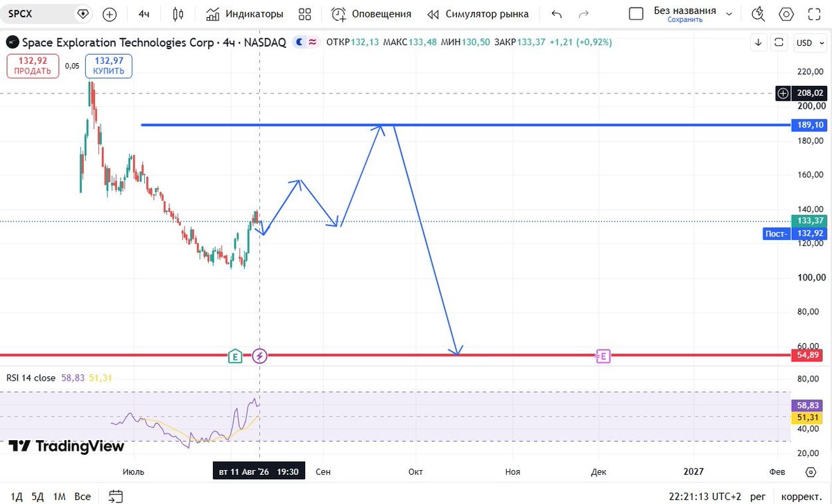Click the 133,37 current price label
This screenshot has width=832, height=504.
pos(809,221)
